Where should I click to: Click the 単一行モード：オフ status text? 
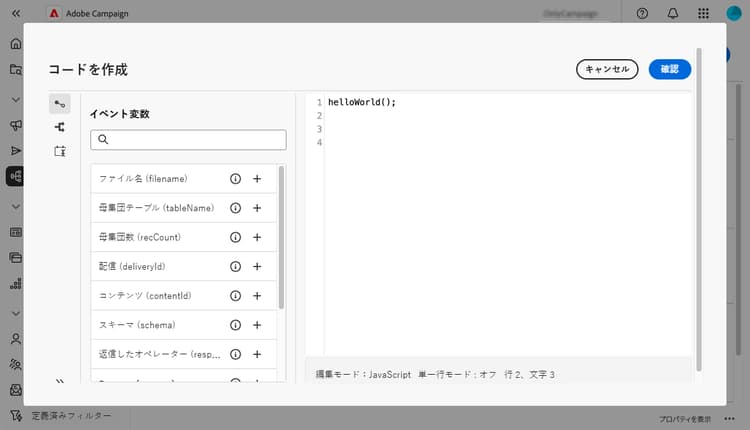[x=457, y=375]
